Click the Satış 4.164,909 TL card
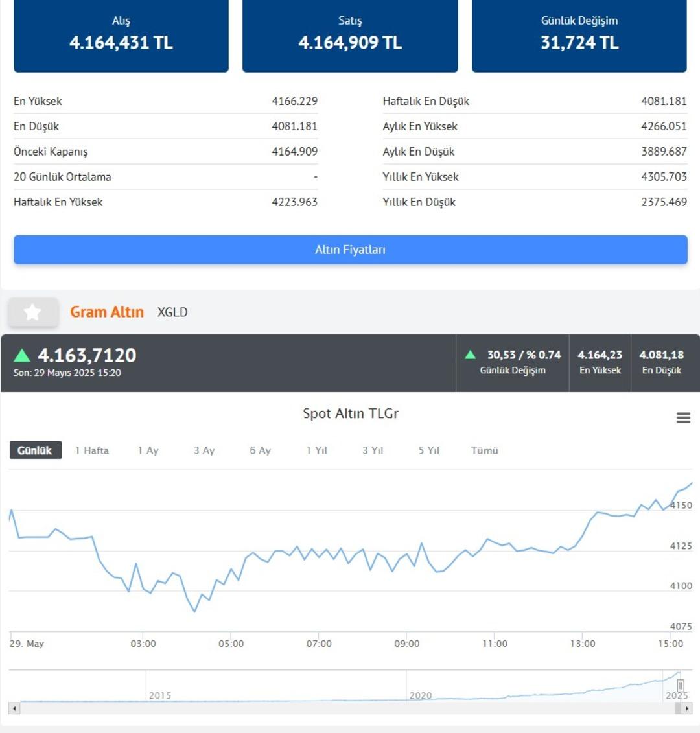700x733 pixels. tap(350, 35)
